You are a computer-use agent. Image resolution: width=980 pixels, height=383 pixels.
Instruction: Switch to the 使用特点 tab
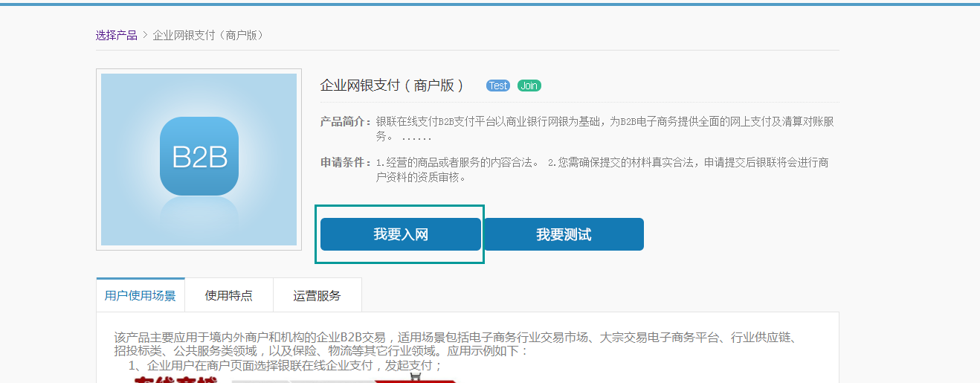coord(229,295)
